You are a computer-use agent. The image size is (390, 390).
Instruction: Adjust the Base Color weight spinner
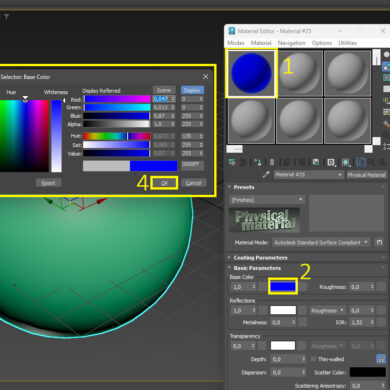tap(254, 287)
